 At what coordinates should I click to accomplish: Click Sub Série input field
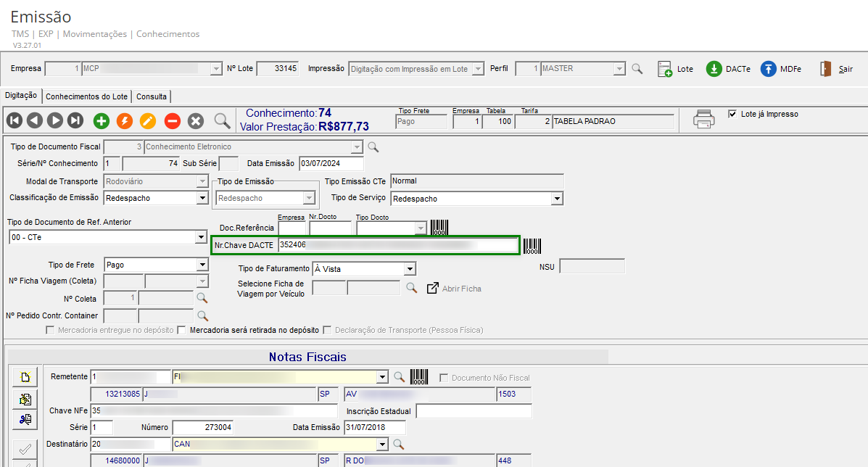(x=228, y=164)
